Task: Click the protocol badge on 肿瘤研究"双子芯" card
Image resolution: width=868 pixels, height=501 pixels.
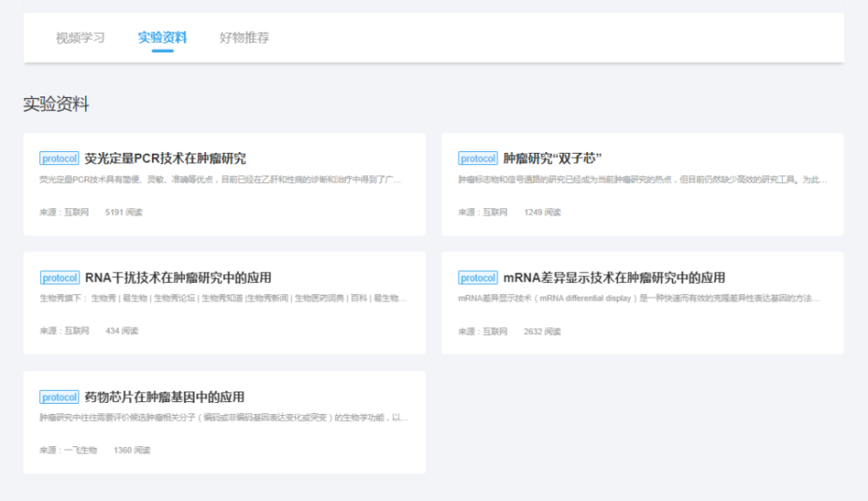Action: point(477,158)
